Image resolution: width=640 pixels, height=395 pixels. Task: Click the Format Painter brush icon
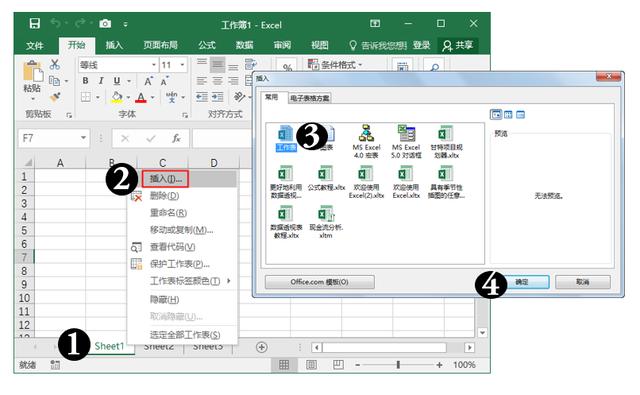[x=55, y=97]
